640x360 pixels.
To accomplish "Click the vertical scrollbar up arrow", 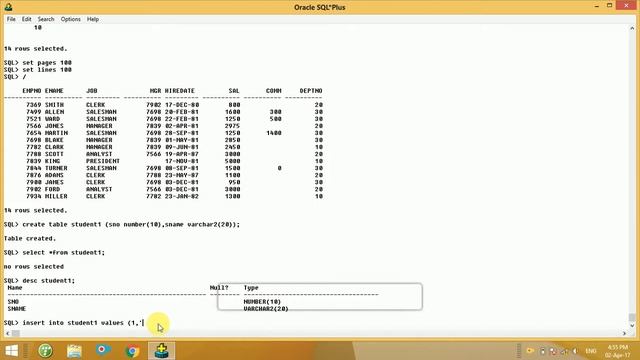I will (632, 28).
